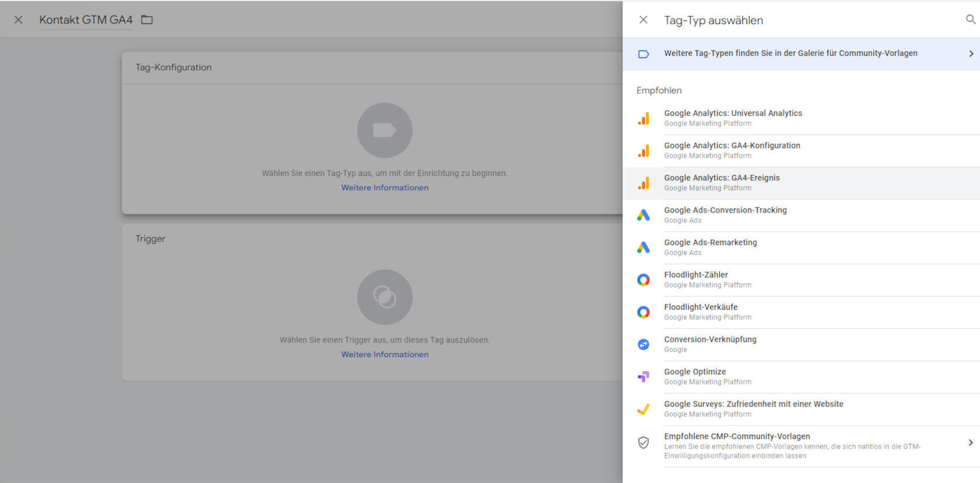Choose Google Analytics: Universal Analytics
Image resolution: width=980 pixels, height=483 pixels.
tap(733, 114)
